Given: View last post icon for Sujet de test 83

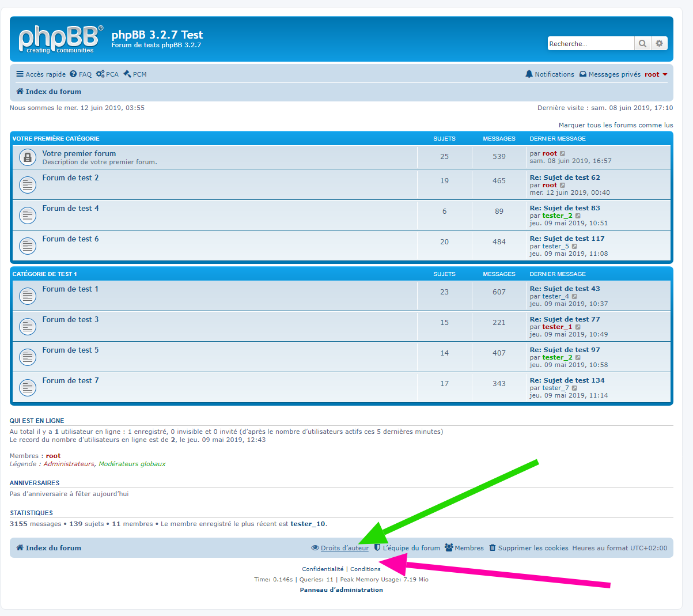Looking at the screenshot, I should pos(578,216).
